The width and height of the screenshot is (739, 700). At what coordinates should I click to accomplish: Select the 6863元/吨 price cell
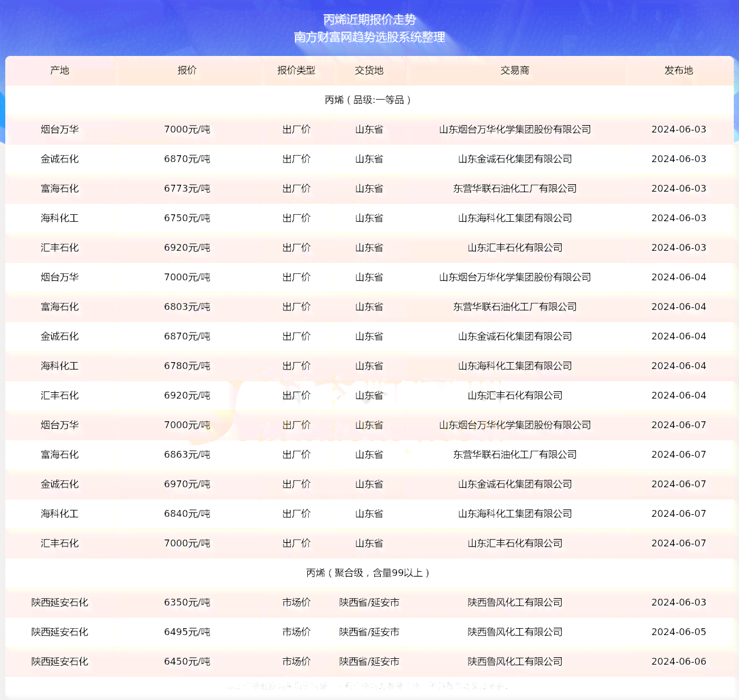(x=187, y=455)
